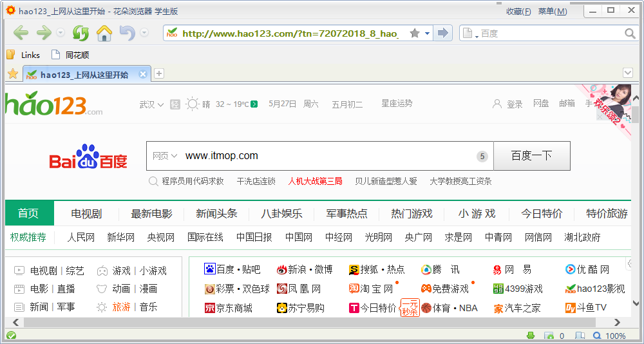Select the 首页 navigation tab
Image resolution: width=644 pixels, height=344 pixels.
click(x=29, y=213)
